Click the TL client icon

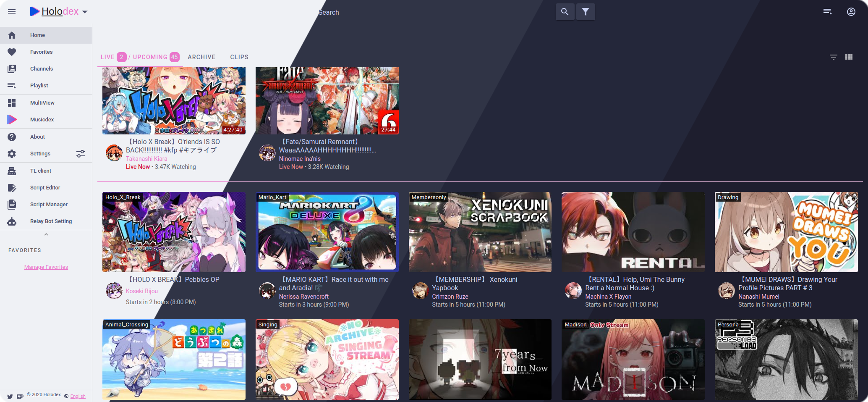coord(12,171)
